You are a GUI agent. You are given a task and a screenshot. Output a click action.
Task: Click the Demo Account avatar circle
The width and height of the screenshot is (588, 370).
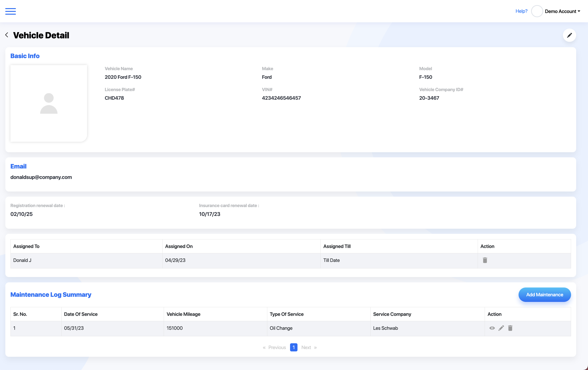pos(537,11)
